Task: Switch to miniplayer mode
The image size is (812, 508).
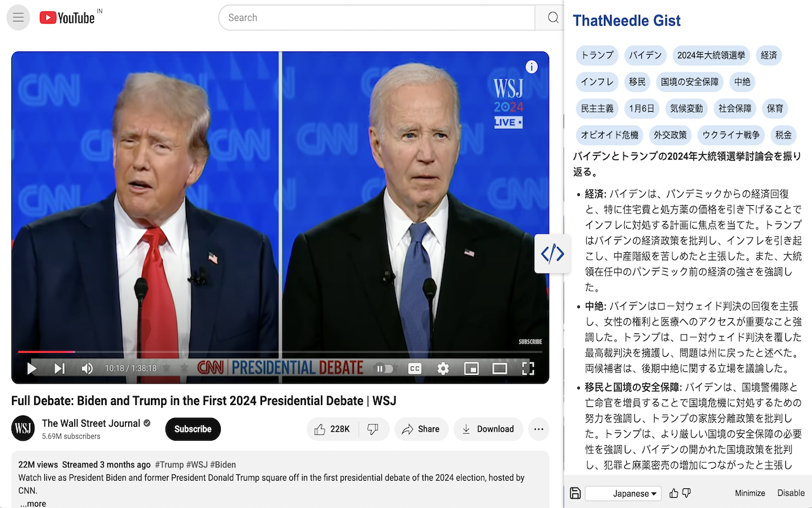Action: point(471,368)
